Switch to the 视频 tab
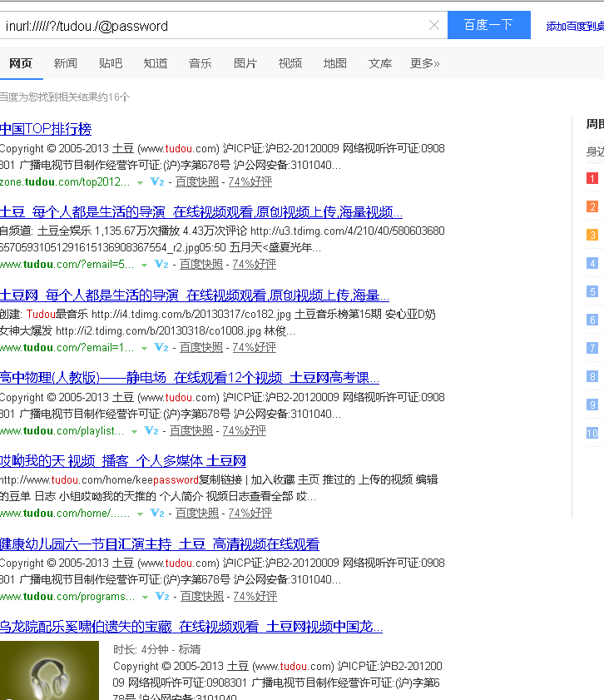This screenshot has width=604, height=700. pyautogui.click(x=290, y=63)
